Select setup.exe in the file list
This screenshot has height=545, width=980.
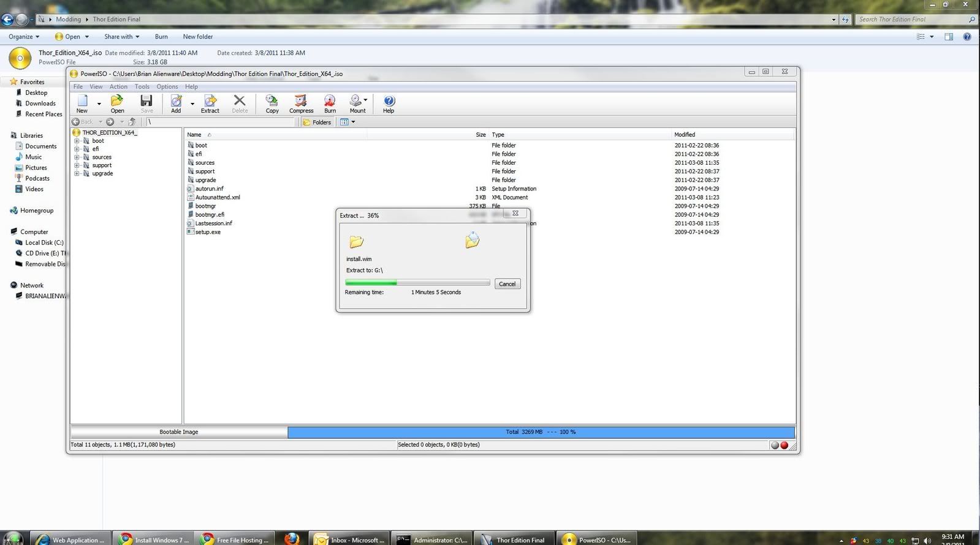[208, 232]
